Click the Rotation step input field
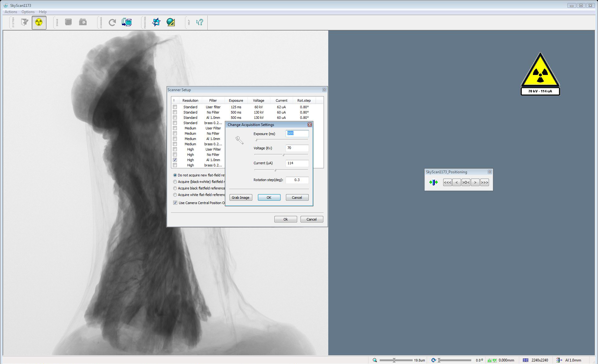598x364 pixels. point(297,180)
